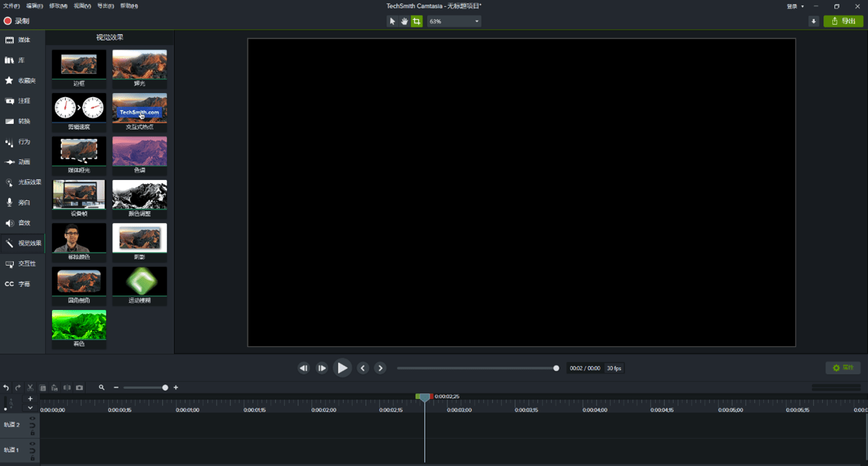Open the 注释 (Annotations) panel
Image resolution: width=868 pixels, height=466 pixels.
pos(23,101)
